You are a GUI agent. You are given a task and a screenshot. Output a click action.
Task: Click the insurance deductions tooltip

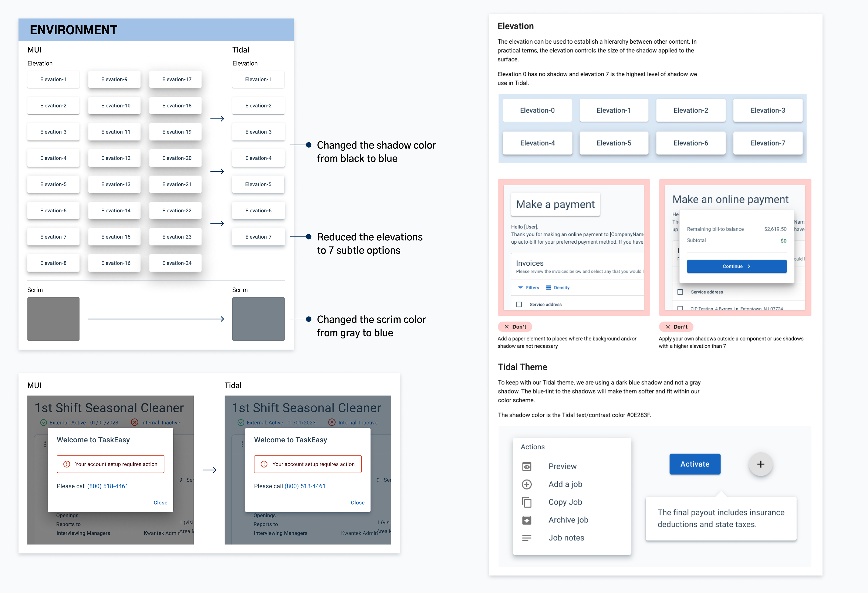point(721,519)
